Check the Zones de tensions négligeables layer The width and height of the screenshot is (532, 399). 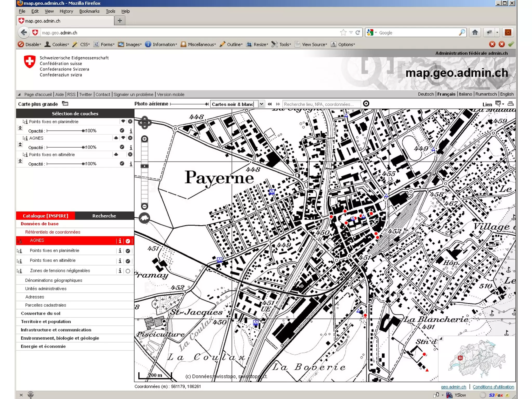pos(128,271)
